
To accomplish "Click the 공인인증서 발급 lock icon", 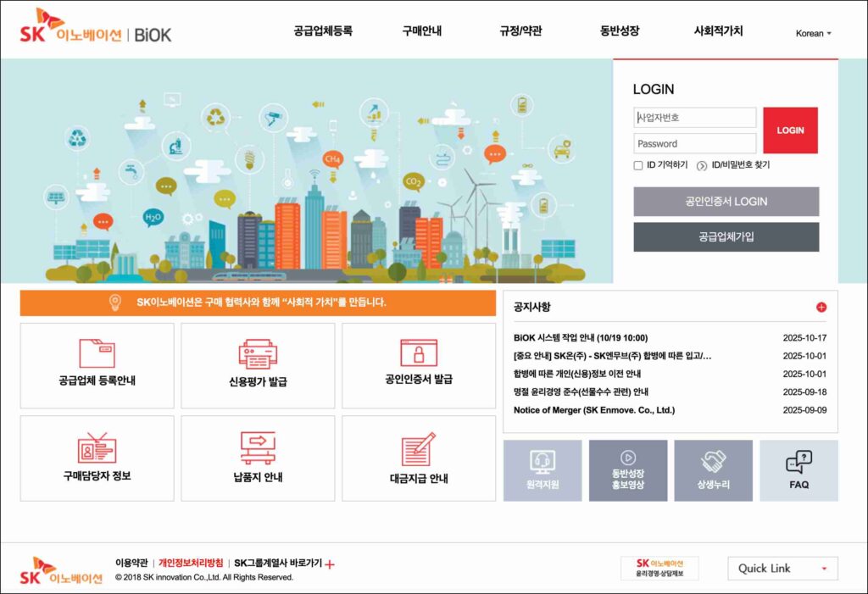I will point(418,353).
